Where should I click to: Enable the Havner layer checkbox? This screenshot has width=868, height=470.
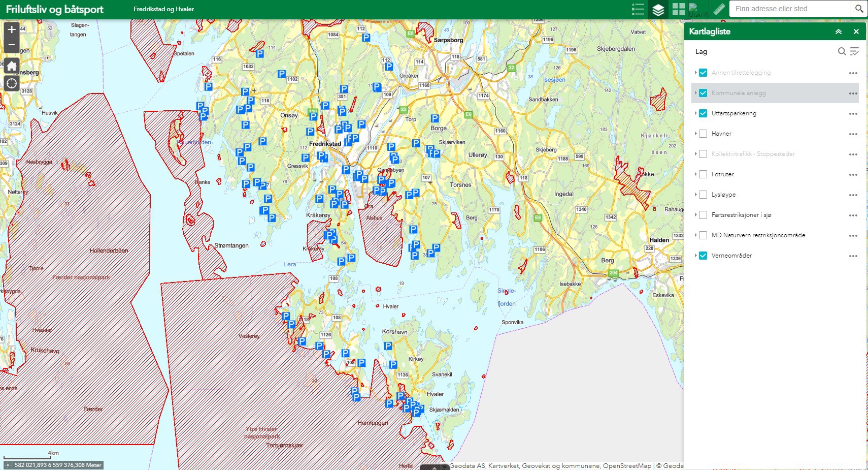(703, 134)
